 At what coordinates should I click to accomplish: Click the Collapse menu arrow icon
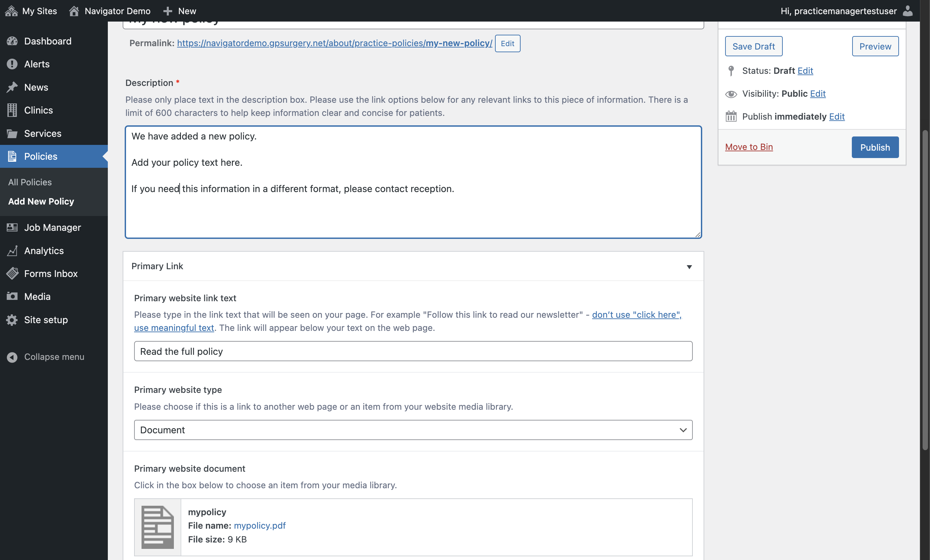pyautogui.click(x=12, y=357)
